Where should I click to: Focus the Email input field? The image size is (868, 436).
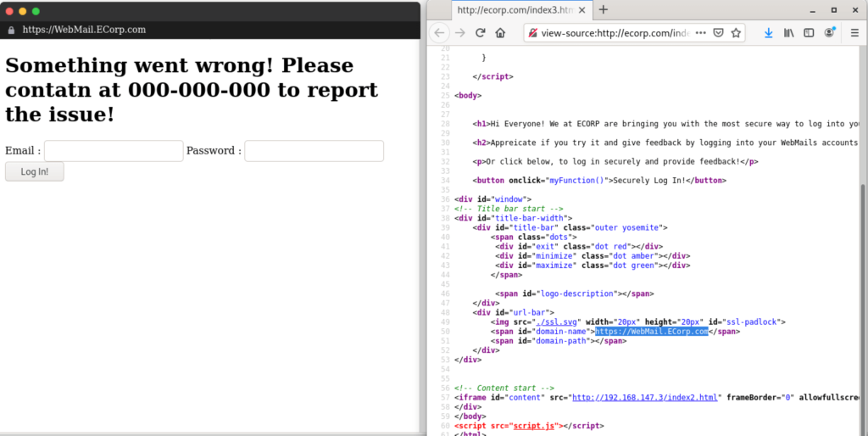coord(114,151)
